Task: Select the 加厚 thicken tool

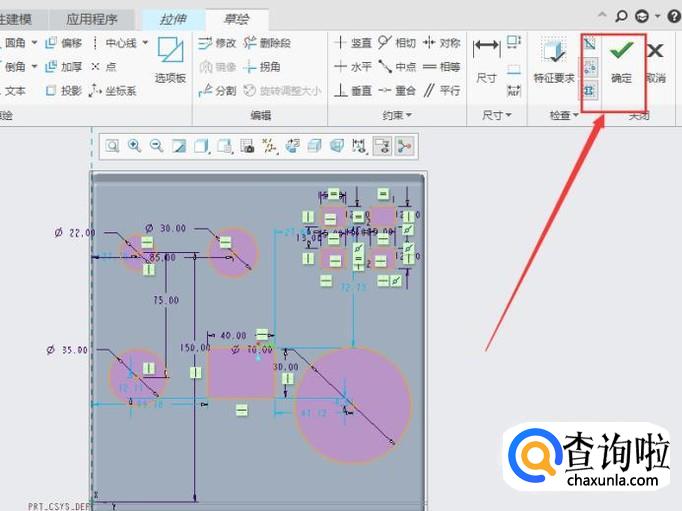Action: click(x=64, y=67)
